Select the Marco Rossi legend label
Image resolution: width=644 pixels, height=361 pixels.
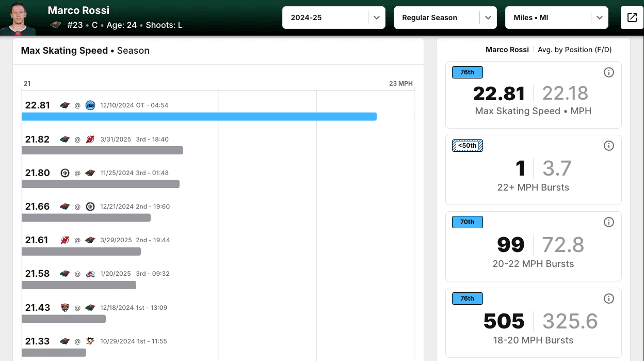coord(507,50)
